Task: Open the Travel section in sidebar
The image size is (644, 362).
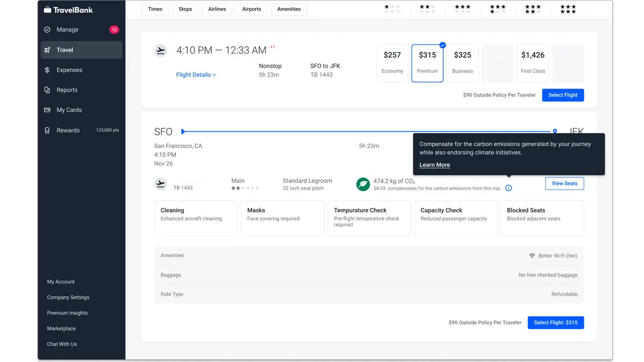Action: click(x=82, y=50)
